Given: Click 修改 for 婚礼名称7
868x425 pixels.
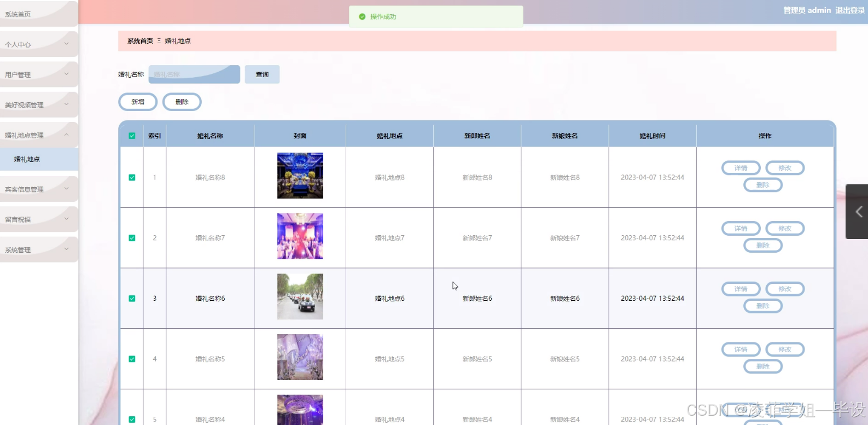Looking at the screenshot, I should click(x=785, y=229).
